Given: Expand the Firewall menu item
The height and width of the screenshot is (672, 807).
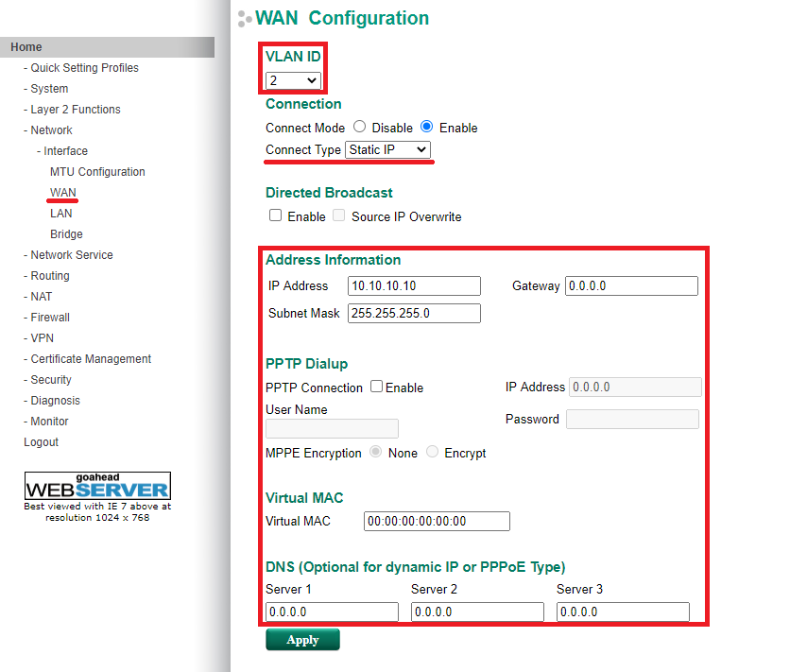Looking at the screenshot, I should click(x=50, y=318).
